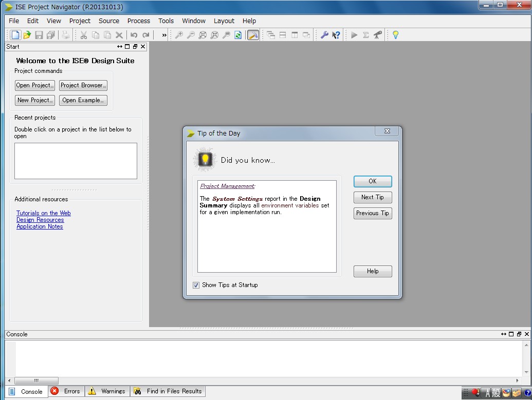Click the Recent projects list box
The height and width of the screenshot is (400, 532).
76,161
